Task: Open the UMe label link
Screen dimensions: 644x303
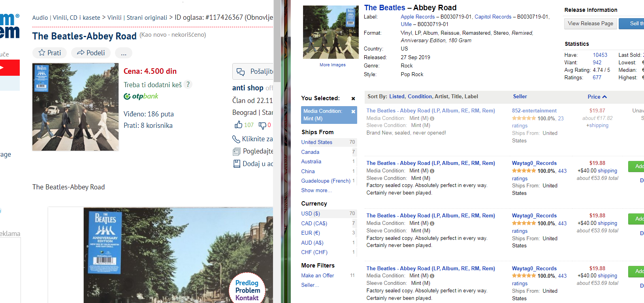Action: [x=406, y=24]
